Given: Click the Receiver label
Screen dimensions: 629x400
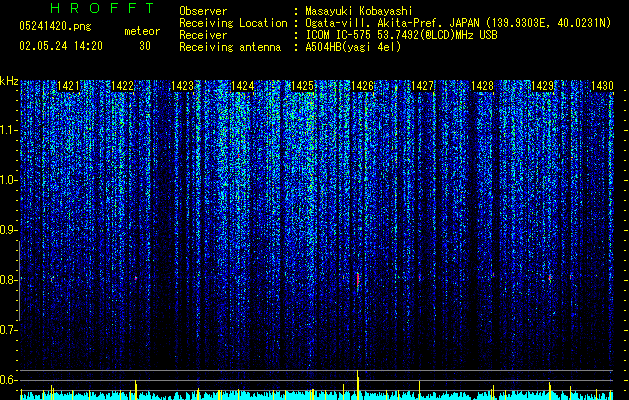Looking at the screenshot, I should point(203,35).
